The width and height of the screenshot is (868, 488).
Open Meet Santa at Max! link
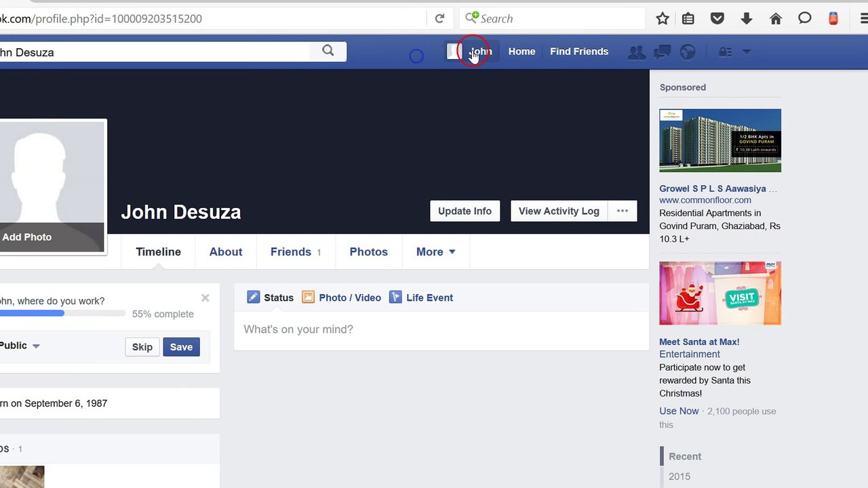tap(699, 342)
